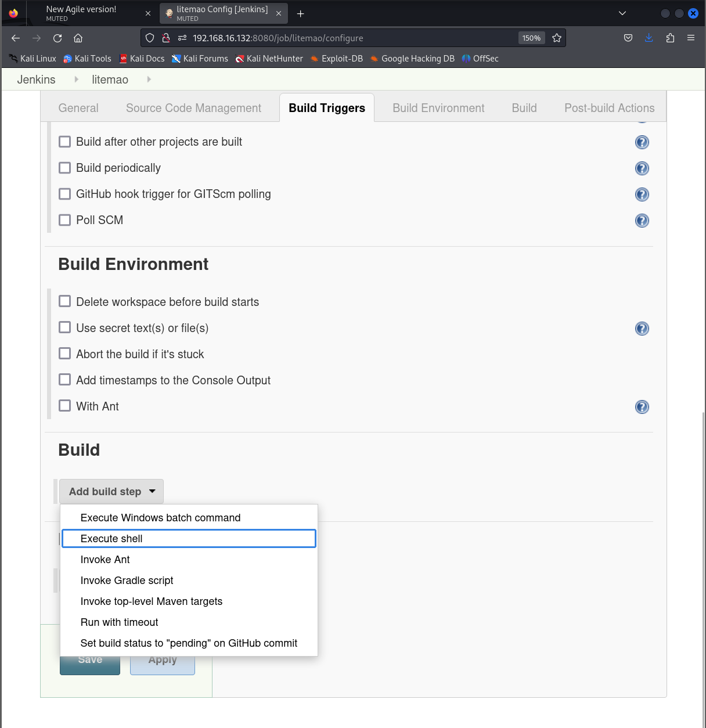Click the shield tracking protection icon

pos(150,38)
